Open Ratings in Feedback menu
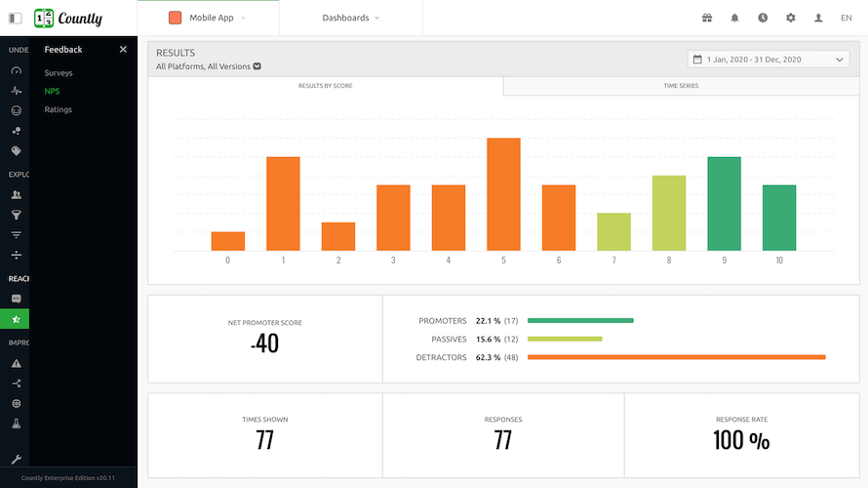 (x=59, y=109)
